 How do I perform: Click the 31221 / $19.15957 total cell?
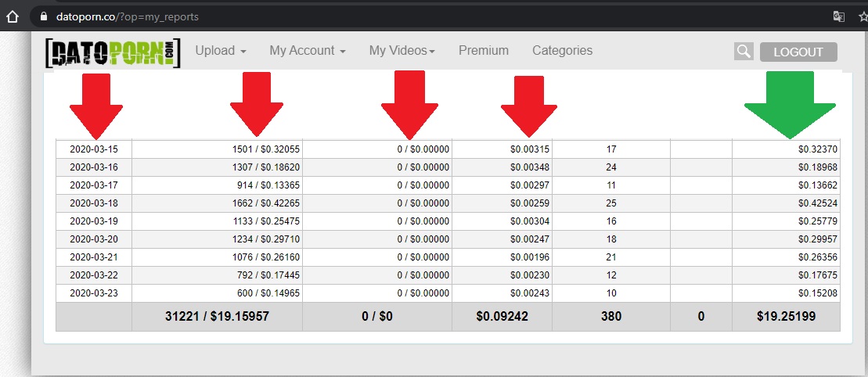point(217,317)
